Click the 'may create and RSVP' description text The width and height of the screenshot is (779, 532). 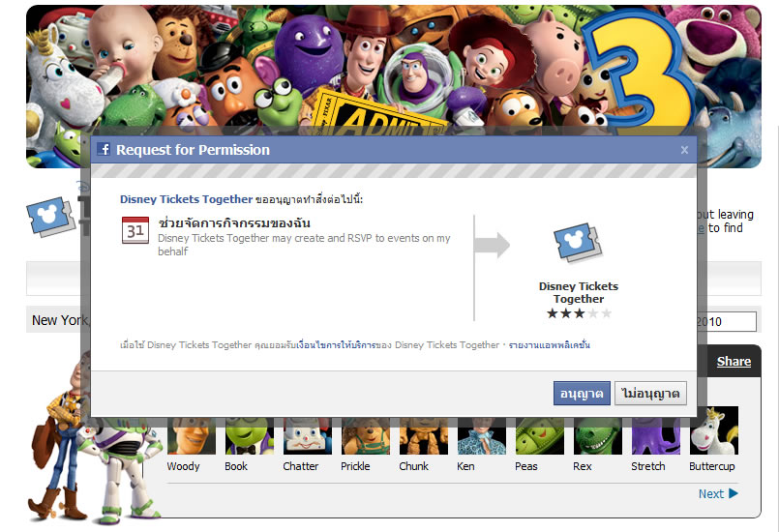tap(304, 245)
